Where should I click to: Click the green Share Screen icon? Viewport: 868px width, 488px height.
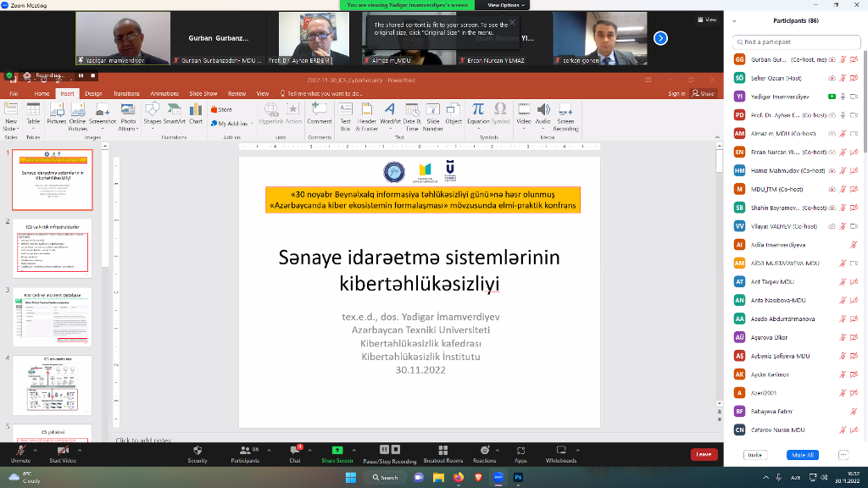337,451
